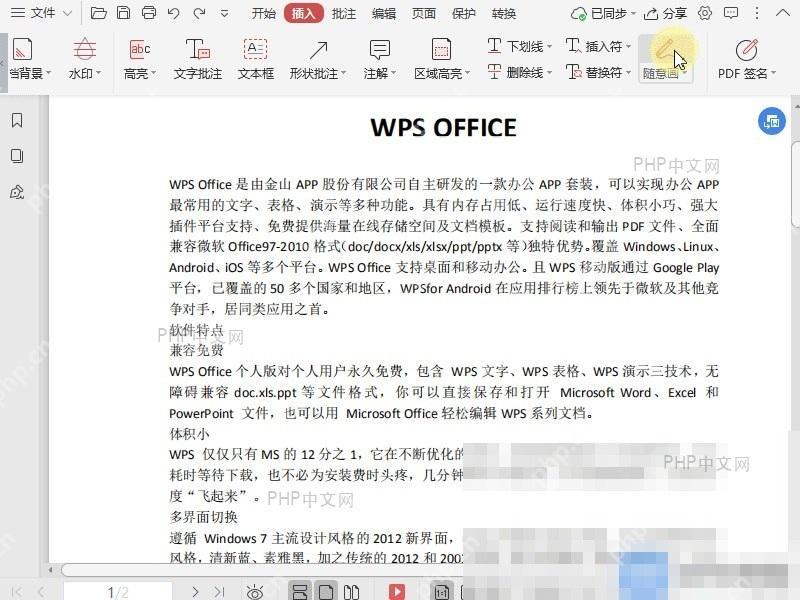The width and height of the screenshot is (800, 600).
Task: Open the more options vertical dots
Action: coord(757,13)
